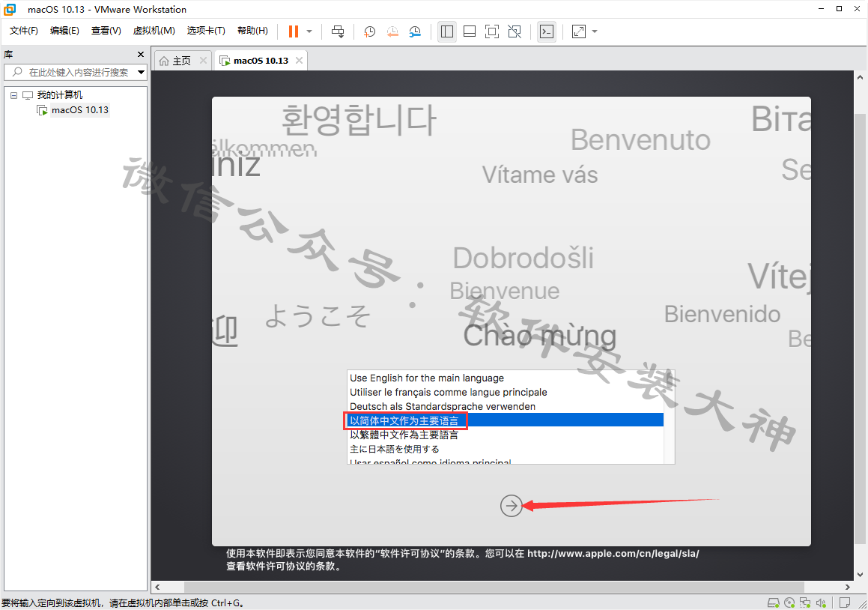This screenshot has width=868, height=610.
Task: Show the console view
Action: point(547,31)
